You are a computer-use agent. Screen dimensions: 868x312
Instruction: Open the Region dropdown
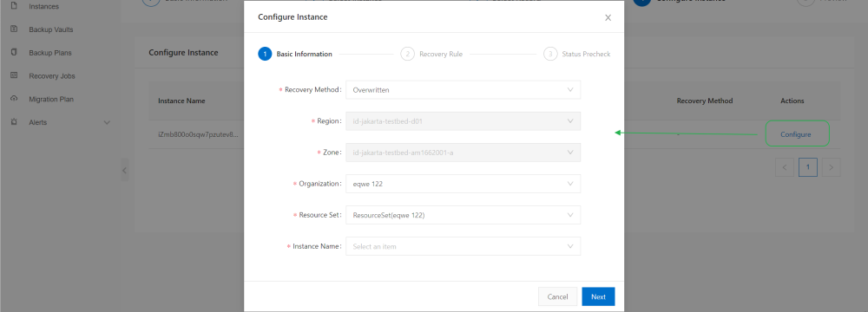pyautogui.click(x=463, y=121)
